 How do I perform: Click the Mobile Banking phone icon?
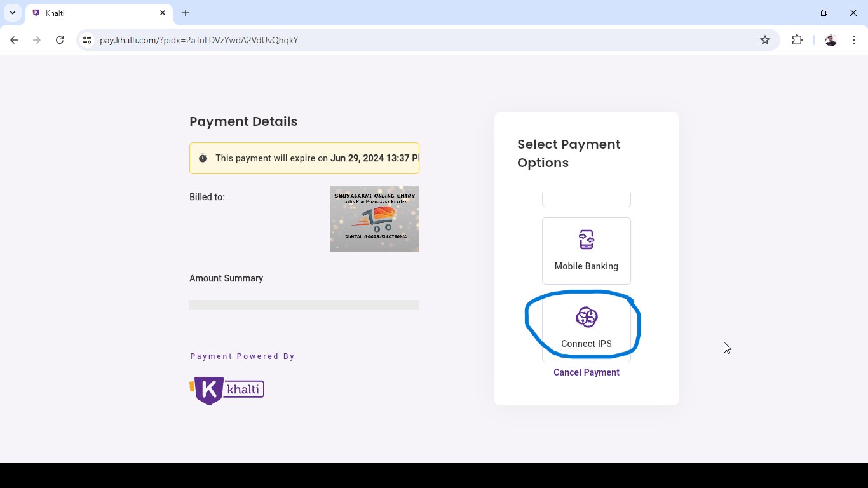[x=586, y=240]
